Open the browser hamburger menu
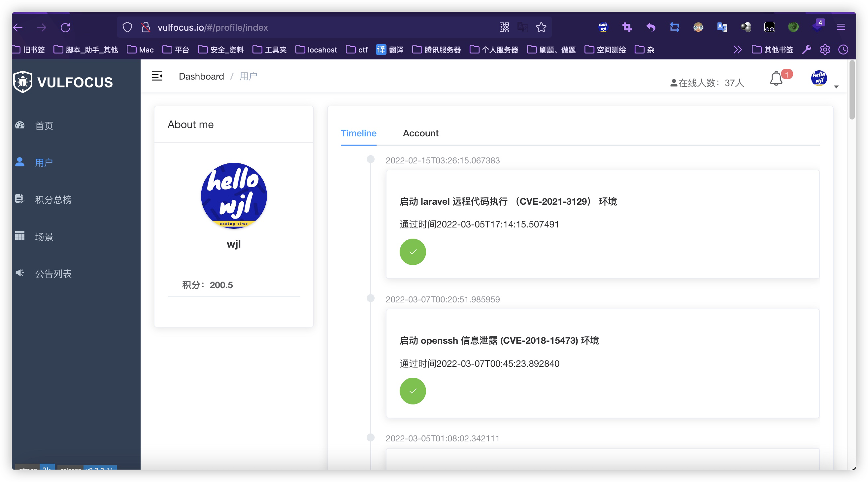This screenshot has width=868, height=482. [841, 27]
